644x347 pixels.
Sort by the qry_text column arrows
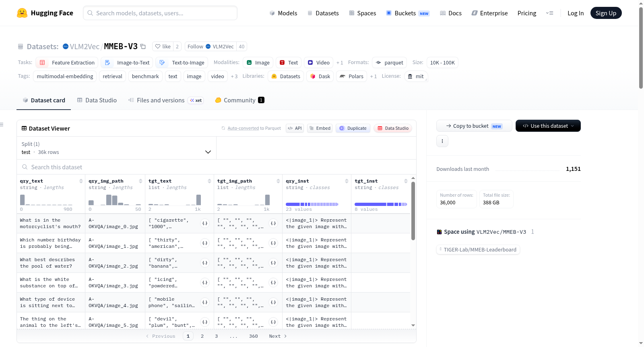[81, 181]
